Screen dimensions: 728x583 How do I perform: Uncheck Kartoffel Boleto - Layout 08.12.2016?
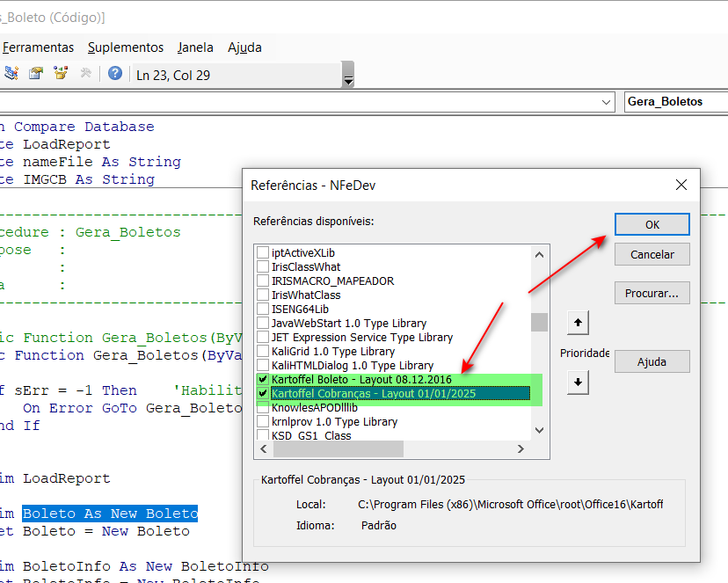click(x=263, y=380)
